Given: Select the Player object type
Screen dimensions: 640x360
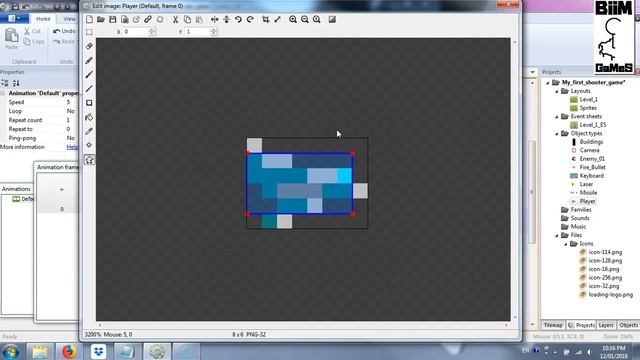Looking at the screenshot, I should click(587, 201).
